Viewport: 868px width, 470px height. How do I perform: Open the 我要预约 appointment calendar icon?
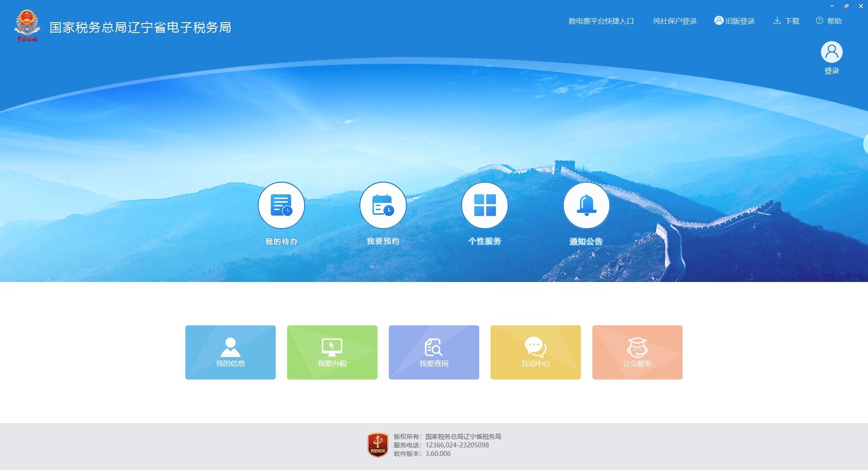383,205
